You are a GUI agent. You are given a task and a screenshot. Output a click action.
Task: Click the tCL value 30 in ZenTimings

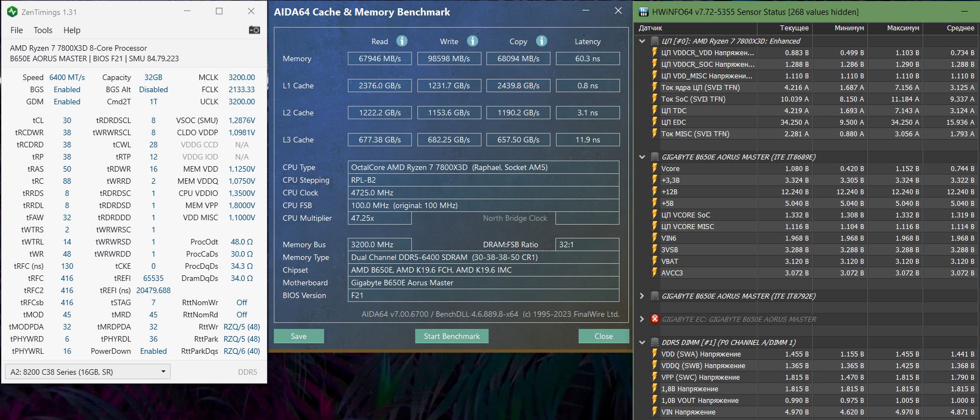click(67, 120)
